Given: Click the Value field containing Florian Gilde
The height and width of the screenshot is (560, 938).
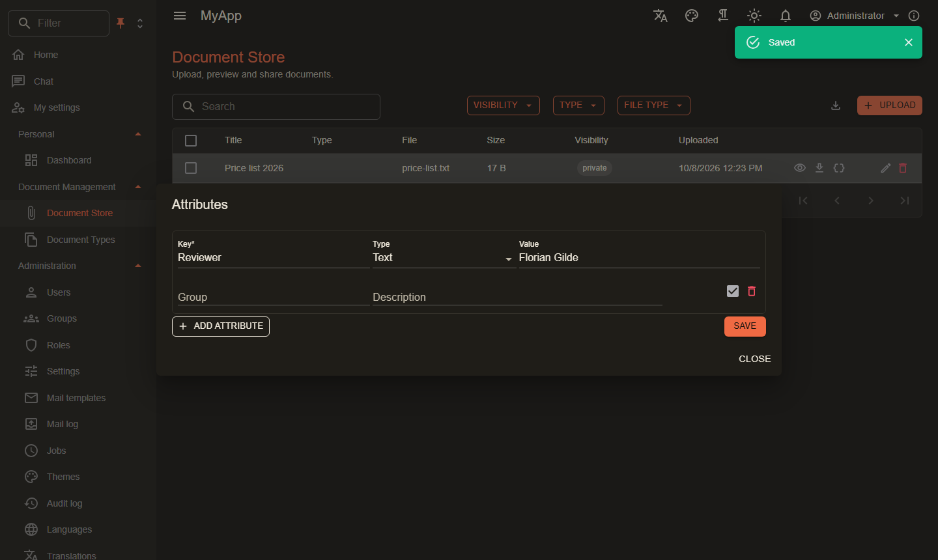Looking at the screenshot, I should [x=640, y=258].
